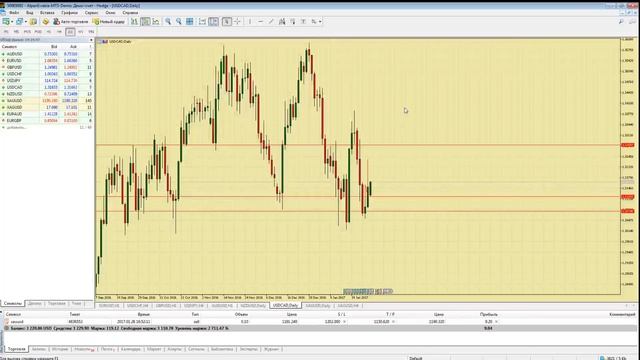Open the Вставка menu
The height and width of the screenshot is (360, 640).
[x=47, y=13]
